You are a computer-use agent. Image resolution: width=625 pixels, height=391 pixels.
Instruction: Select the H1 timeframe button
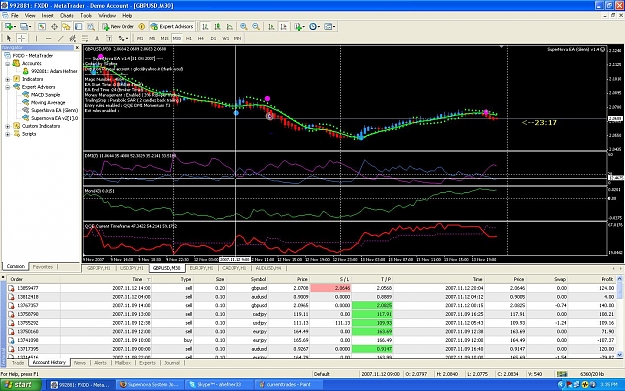coord(189,38)
